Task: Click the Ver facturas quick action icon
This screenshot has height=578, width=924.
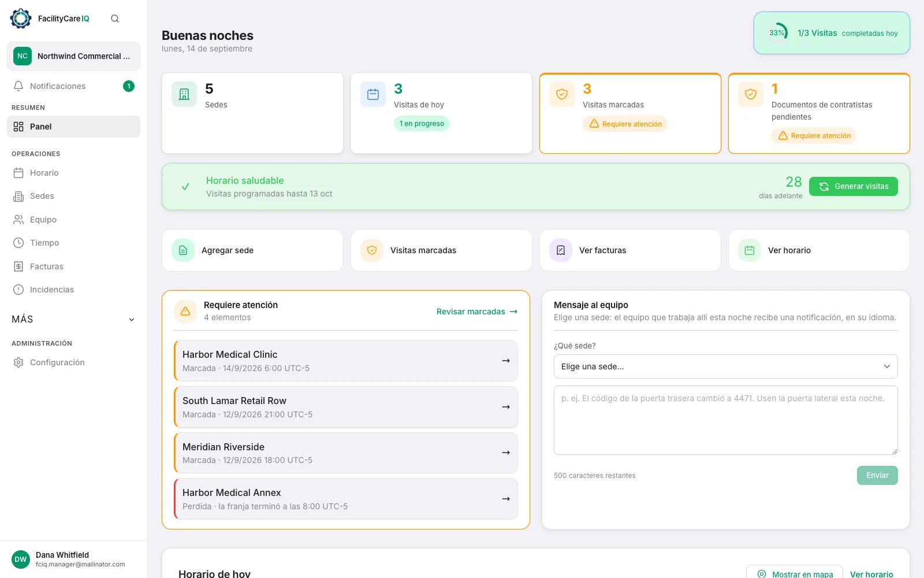Action: pyautogui.click(x=561, y=250)
